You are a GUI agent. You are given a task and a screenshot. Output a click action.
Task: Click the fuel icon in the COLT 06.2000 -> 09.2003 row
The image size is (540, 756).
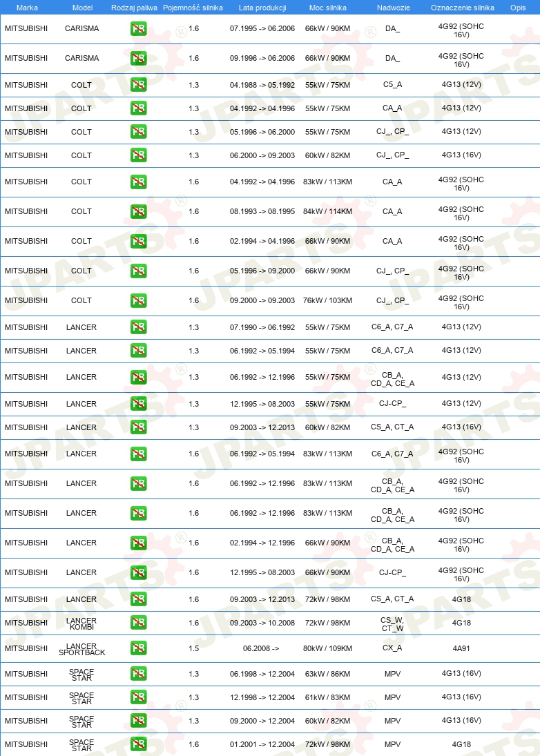138,155
